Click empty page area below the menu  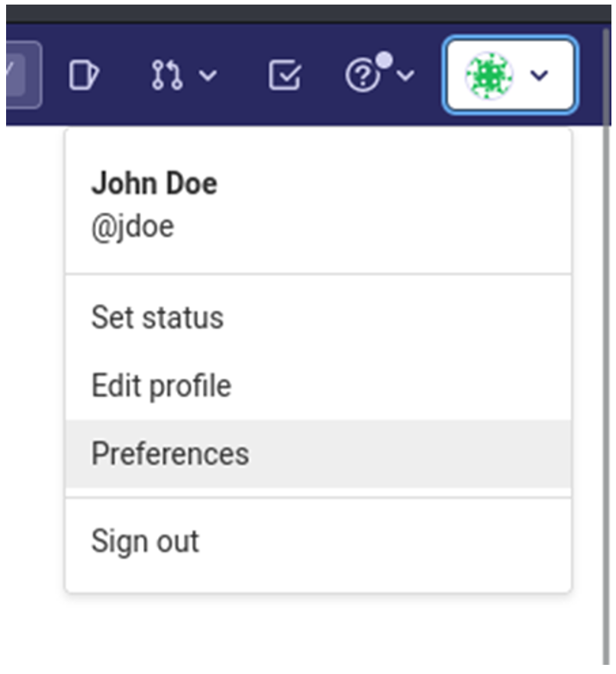pos(305,634)
